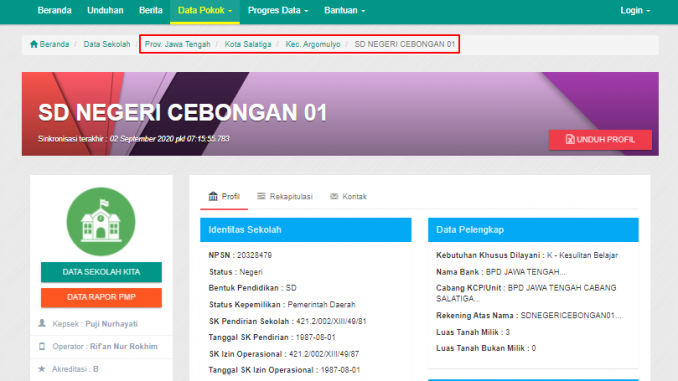Screen dimensions: 678x381
Task: Click SD NEGERI CEBONGAN 01 breadcrumb text
Action: point(405,44)
